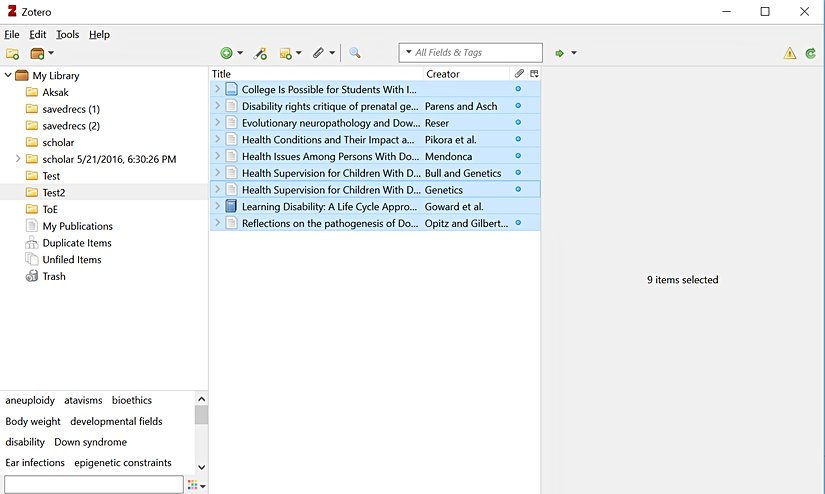Click the New Note toolbar icon
Image resolution: width=825 pixels, height=494 pixels.
tap(286, 53)
